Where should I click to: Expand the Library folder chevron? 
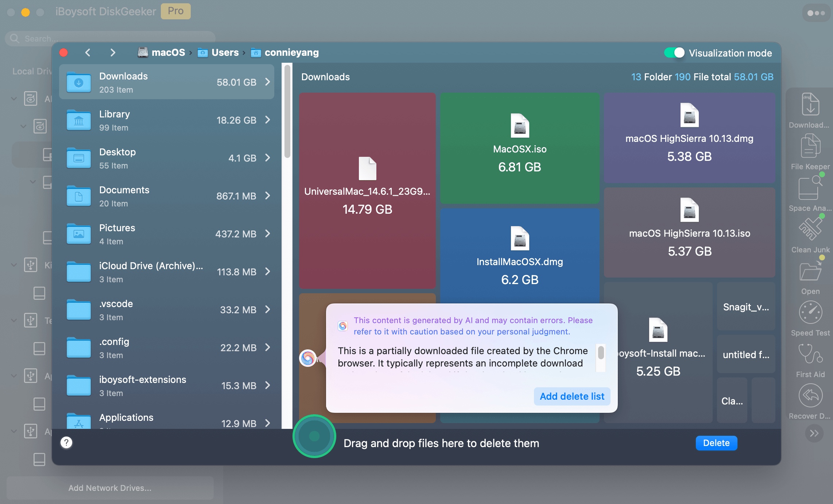pos(268,120)
